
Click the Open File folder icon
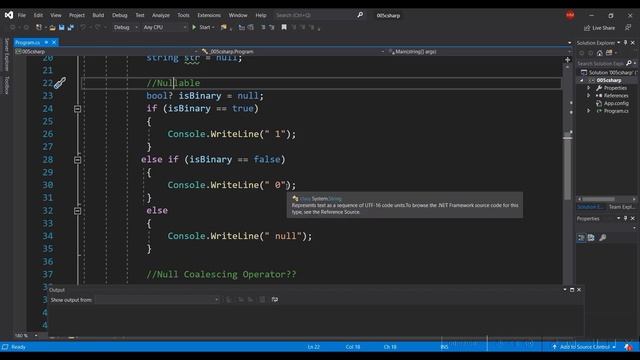(x=52, y=27)
